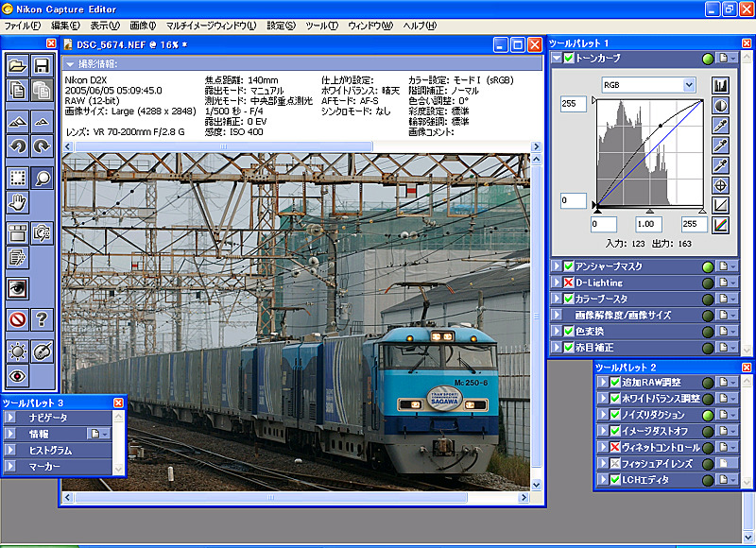Image resolution: width=756 pixels, height=548 pixels.
Task: Click the brightness sun icon
Action: pyautogui.click(x=17, y=351)
